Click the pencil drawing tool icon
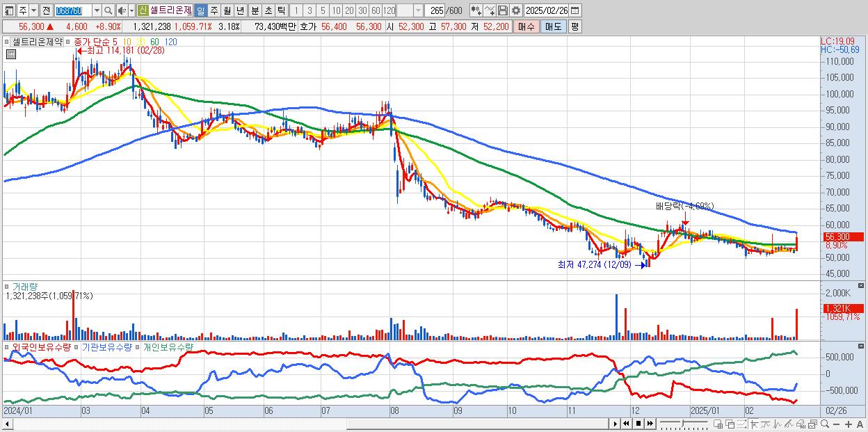 789,424
